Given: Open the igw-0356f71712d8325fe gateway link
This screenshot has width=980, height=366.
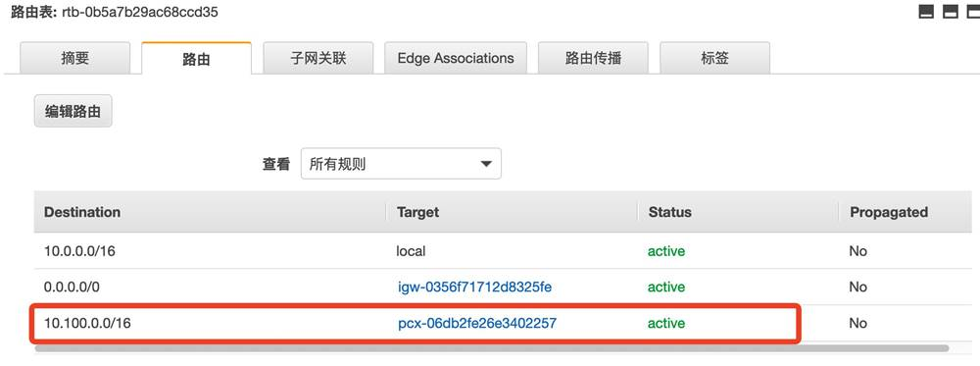Looking at the screenshot, I should [475, 288].
